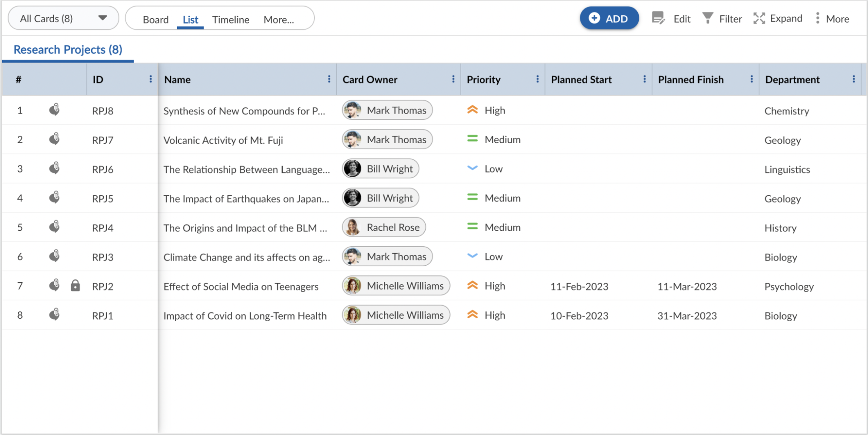868x435 pixels.
Task: Open the More... views menu
Action: pyautogui.click(x=279, y=19)
